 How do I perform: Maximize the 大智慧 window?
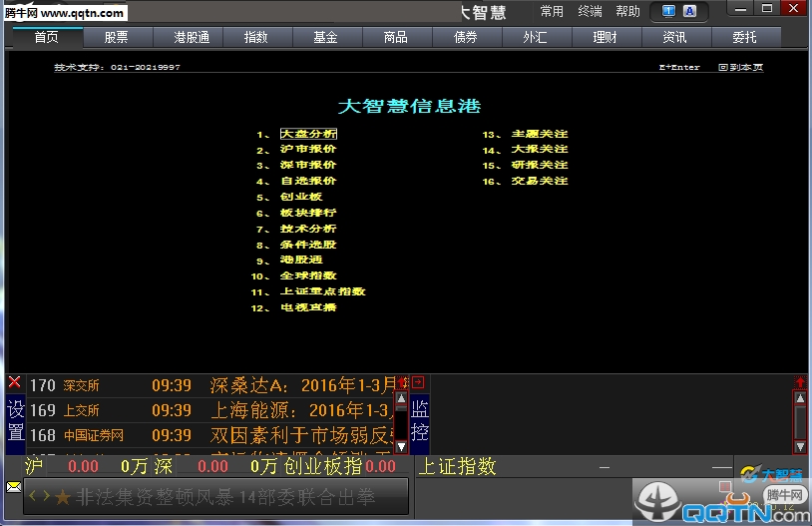click(x=767, y=9)
